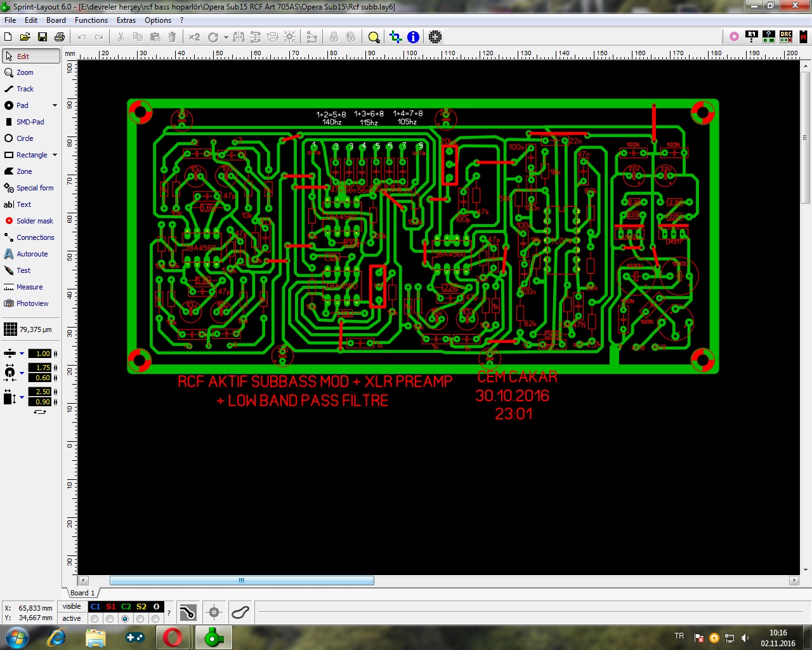Create a new file with toolbar icon
The height and width of the screenshot is (650, 812).
tap(8, 37)
